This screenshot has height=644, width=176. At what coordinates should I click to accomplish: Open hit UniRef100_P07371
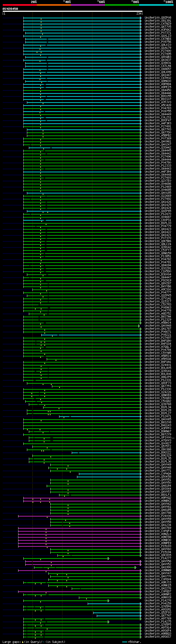(158, 33)
